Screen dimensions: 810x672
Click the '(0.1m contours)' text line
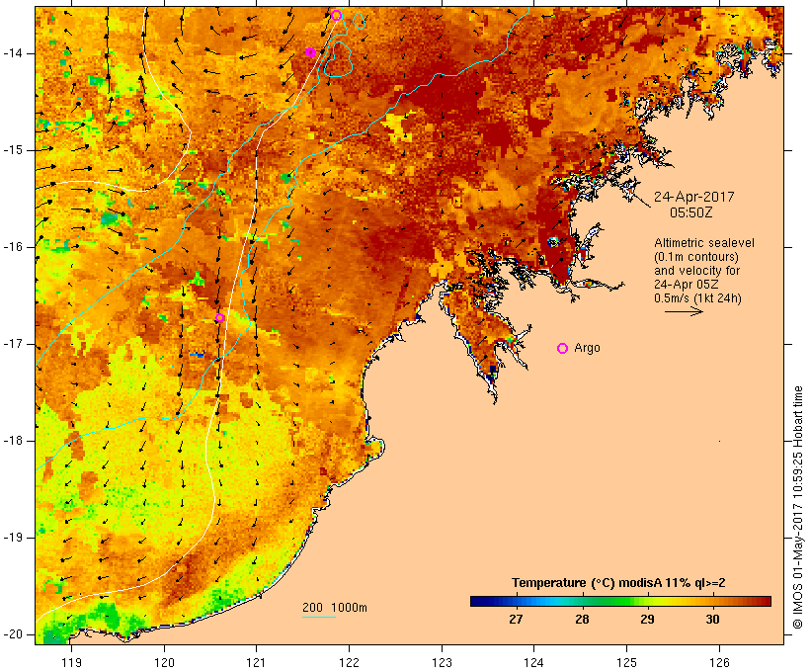[696, 257]
